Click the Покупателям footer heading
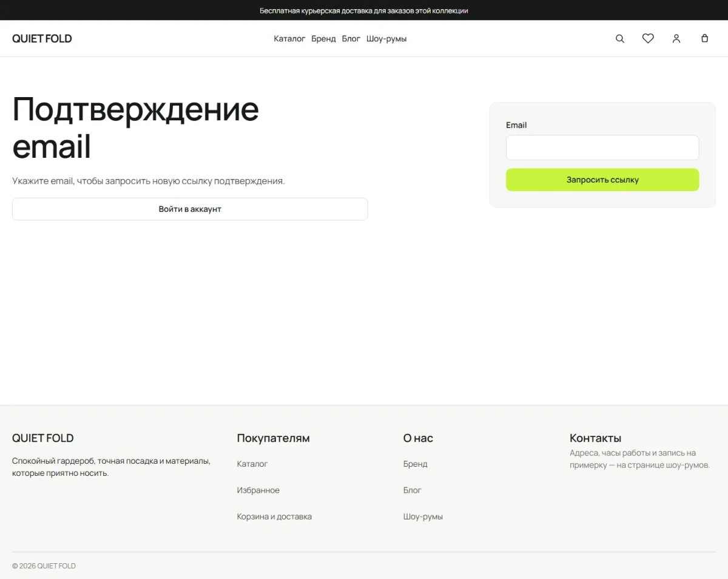This screenshot has height=579, width=728. [x=273, y=438]
